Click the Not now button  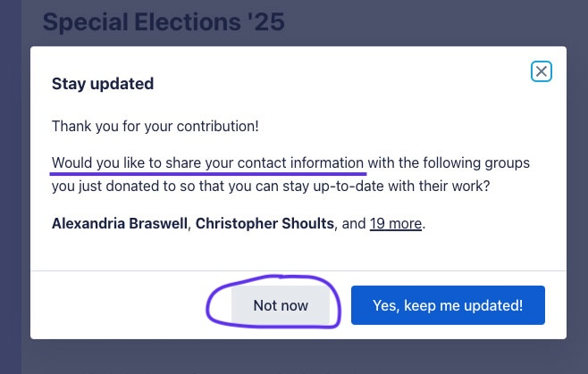281,305
